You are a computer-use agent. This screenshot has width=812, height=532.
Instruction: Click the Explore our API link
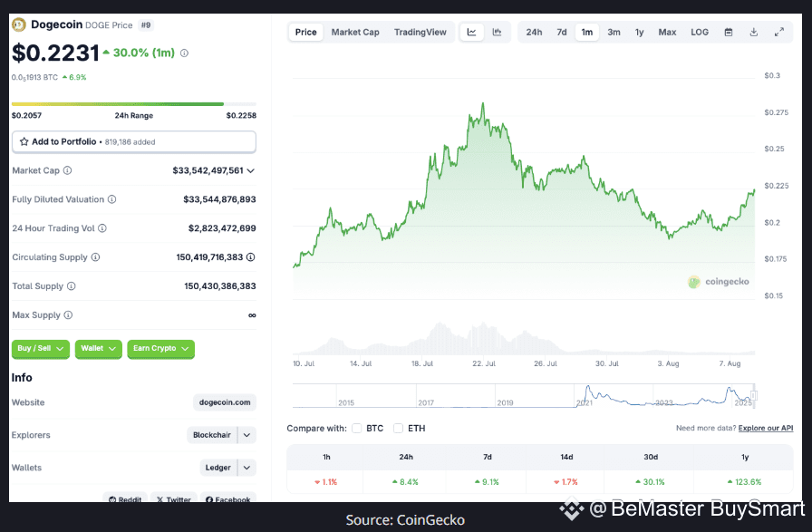[766, 428]
